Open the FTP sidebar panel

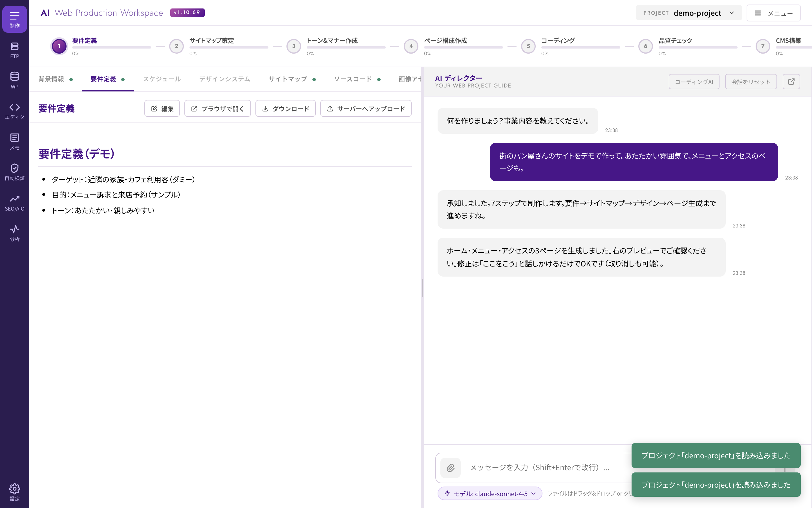[14, 50]
